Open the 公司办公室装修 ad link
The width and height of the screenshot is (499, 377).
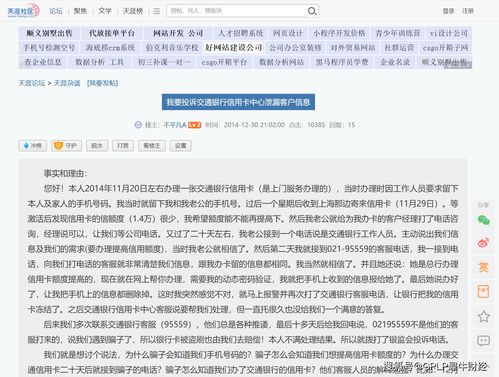[295, 47]
